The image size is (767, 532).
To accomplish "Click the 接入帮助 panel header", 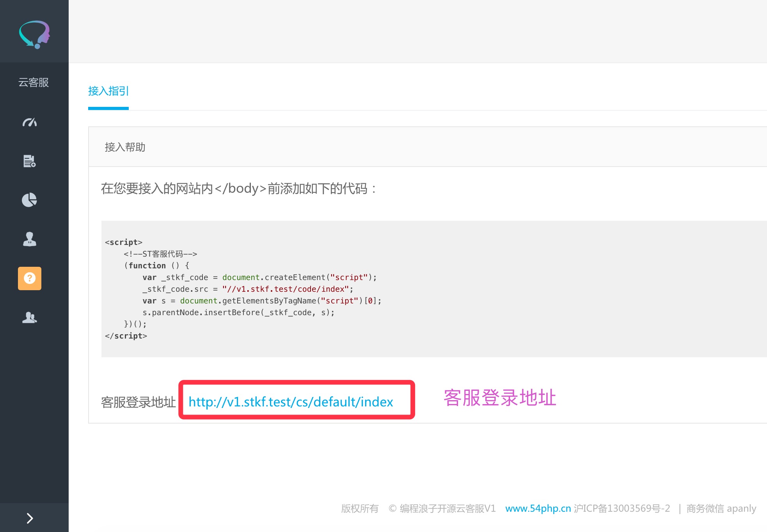I will 125,147.
